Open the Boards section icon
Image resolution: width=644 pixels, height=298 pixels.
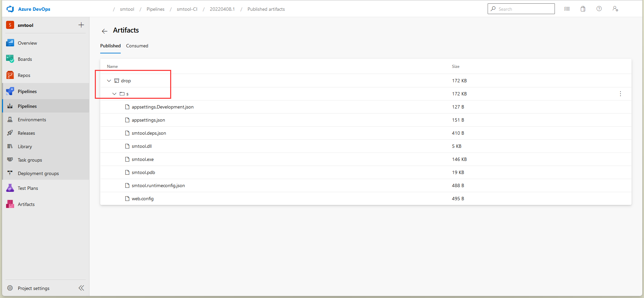point(10,59)
